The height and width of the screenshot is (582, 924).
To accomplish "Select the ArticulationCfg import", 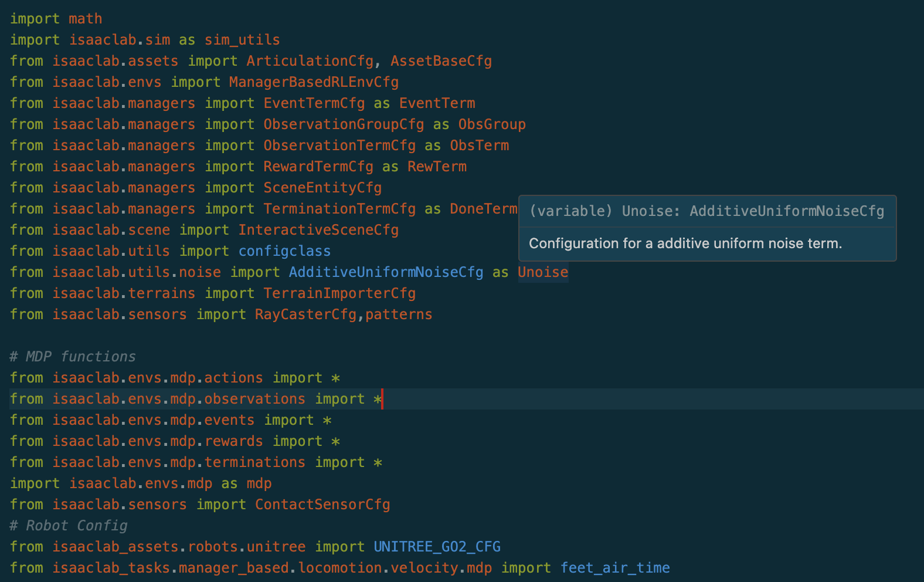I will coord(310,61).
